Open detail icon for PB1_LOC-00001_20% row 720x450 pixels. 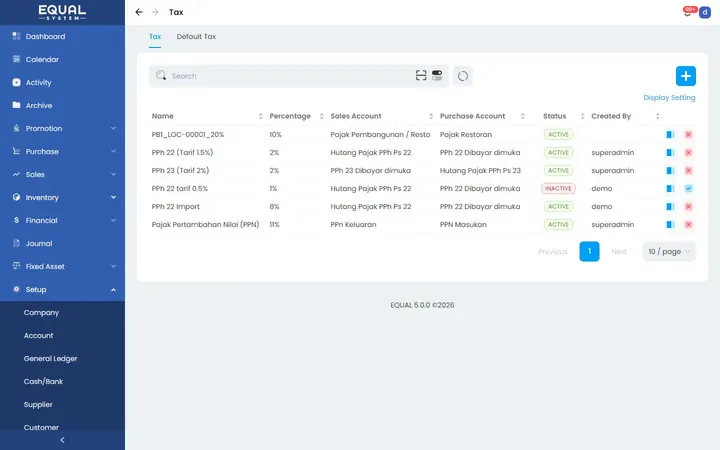click(x=670, y=135)
